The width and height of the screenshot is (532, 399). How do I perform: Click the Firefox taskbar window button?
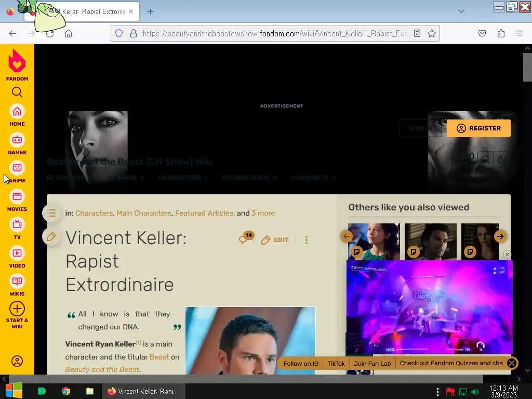pos(143,391)
